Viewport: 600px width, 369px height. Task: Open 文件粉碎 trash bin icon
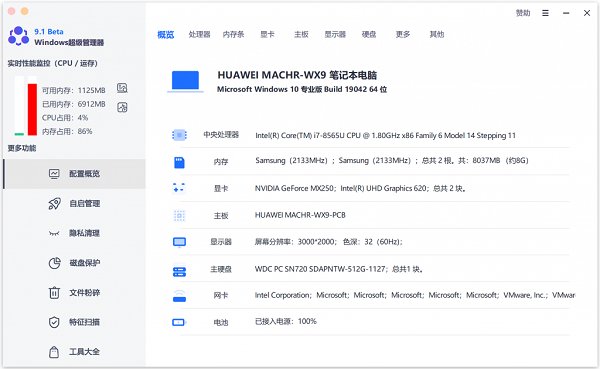click(x=54, y=292)
